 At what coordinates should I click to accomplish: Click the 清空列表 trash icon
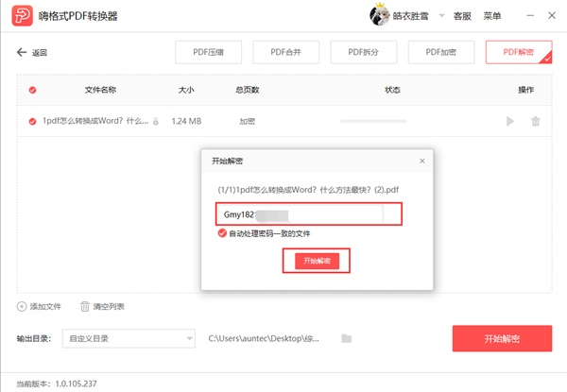[85, 306]
